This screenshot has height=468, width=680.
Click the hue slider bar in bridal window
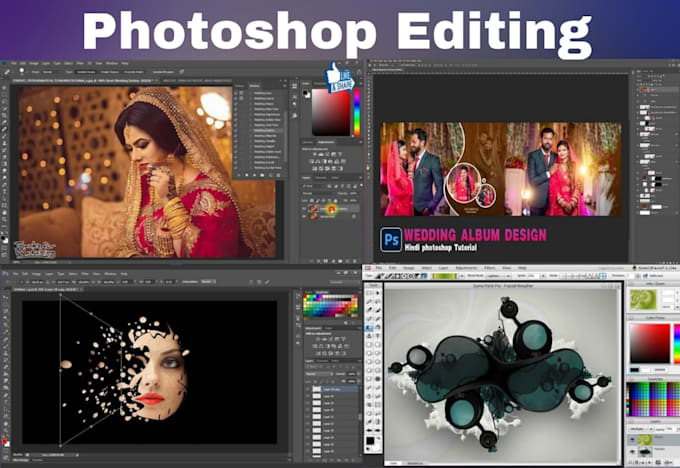pos(357,112)
